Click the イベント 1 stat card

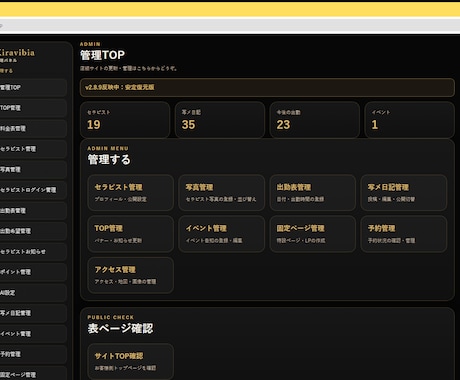tap(410, 120)
